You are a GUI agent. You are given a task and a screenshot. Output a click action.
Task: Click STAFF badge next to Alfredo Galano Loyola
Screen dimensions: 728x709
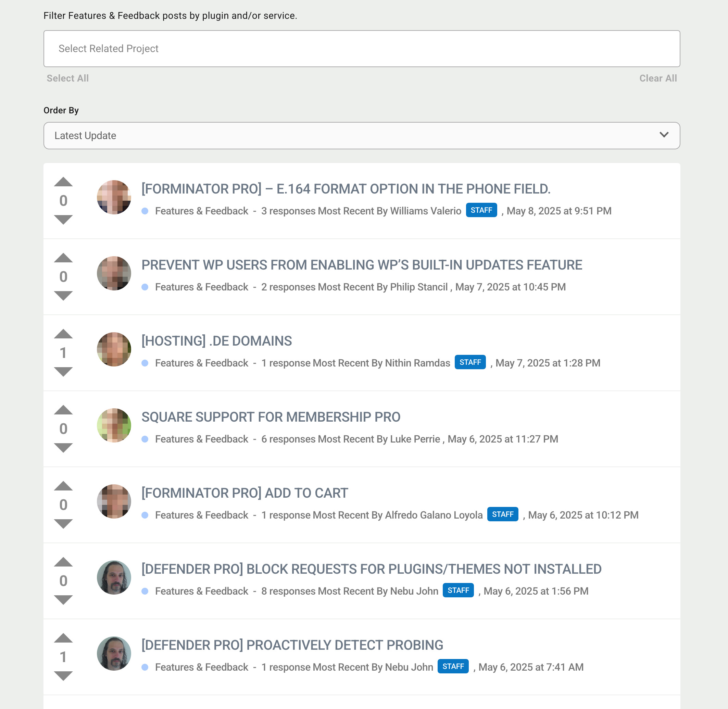[x=502, y=514]
